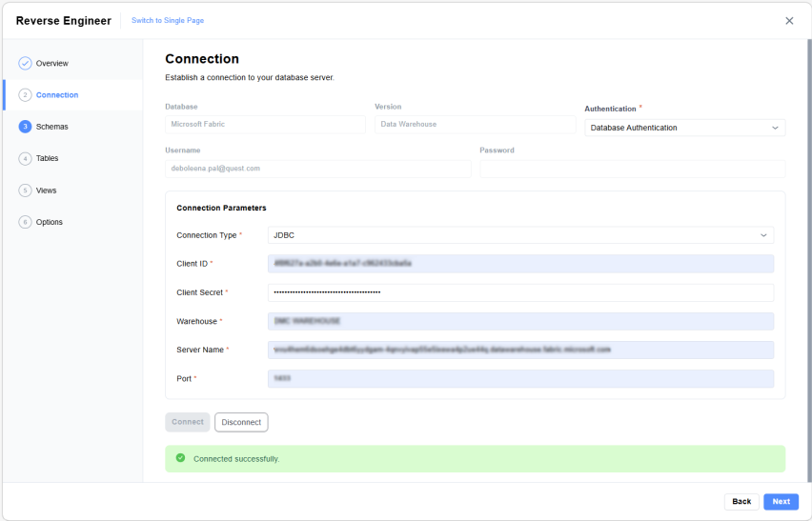812x521 pixels.
Task: Click the Back button
Action: (741, 501)
